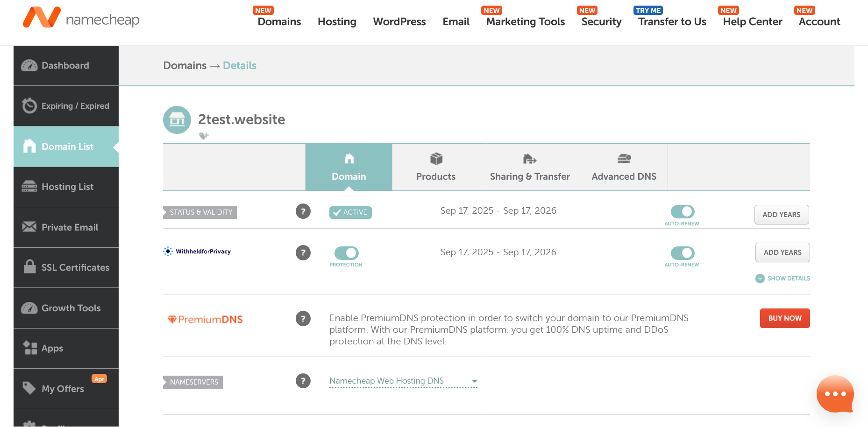Click the add tag icon under domain name

coord(204,136)
